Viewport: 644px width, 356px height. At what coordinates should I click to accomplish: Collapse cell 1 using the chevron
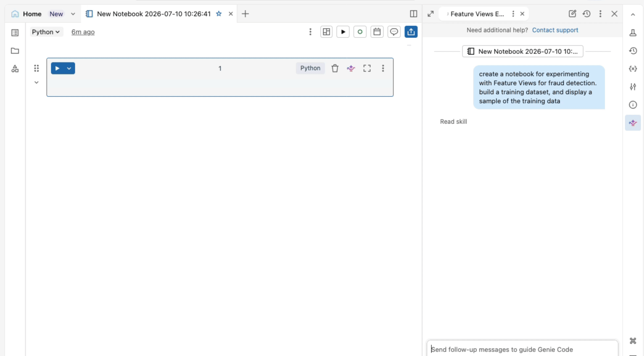point(36,82)
